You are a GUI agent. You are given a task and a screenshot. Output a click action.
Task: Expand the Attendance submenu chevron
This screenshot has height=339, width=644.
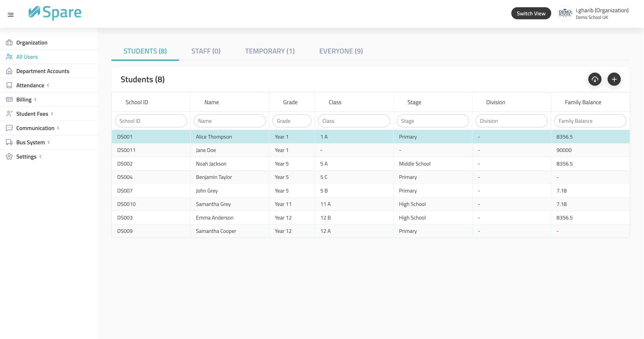click(48, 85)
